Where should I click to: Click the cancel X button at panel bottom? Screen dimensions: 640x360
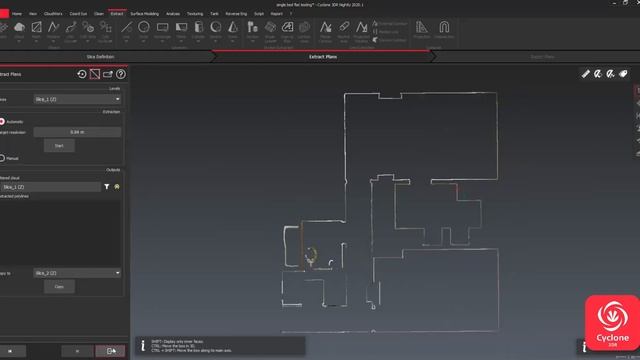(x=77, y=351)
